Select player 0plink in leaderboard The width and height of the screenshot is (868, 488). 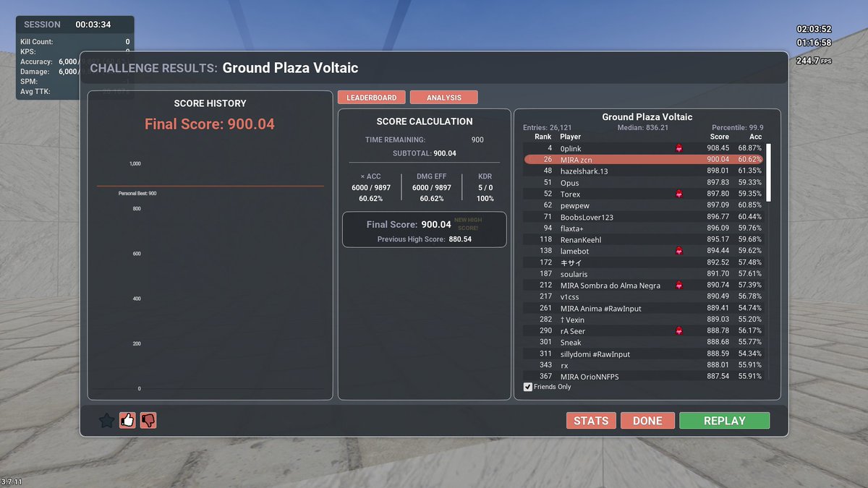click(644, 148)
